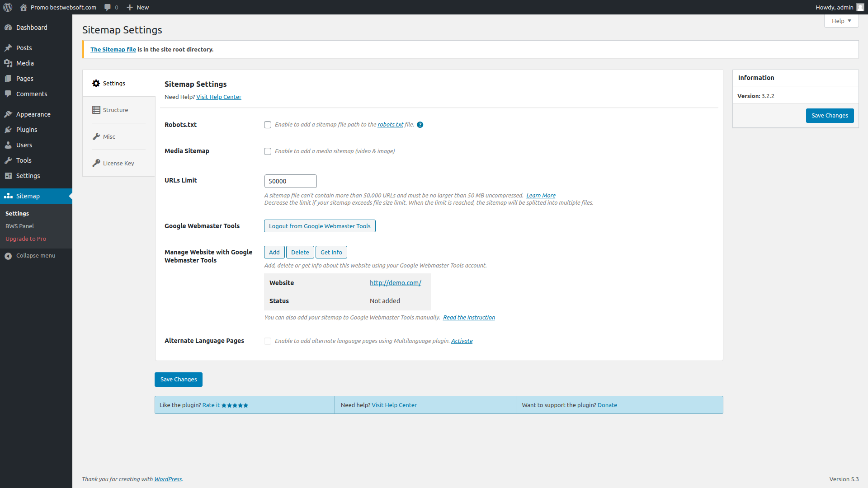
Task: Click the Posts pin icon
Action: pyautogui.click(x=8, y=48)
